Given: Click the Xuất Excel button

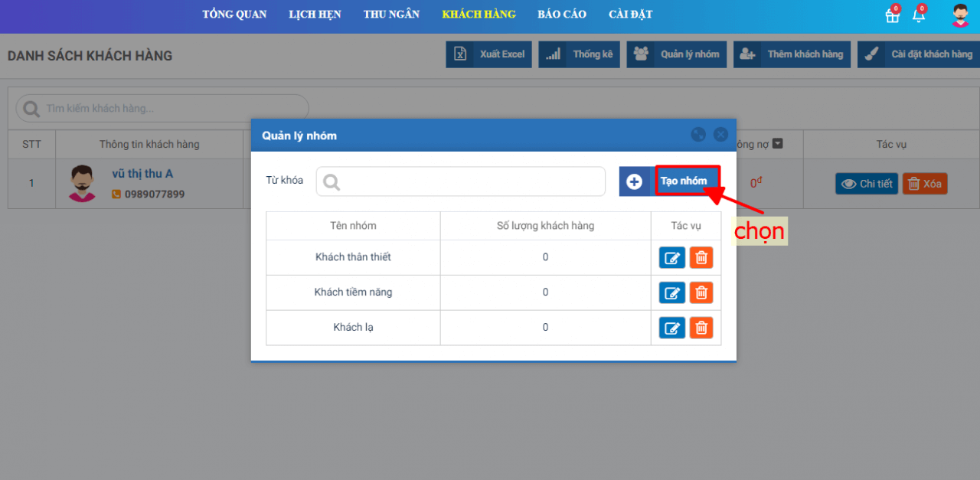Looking at the screenshot, I should click(488, 54).
